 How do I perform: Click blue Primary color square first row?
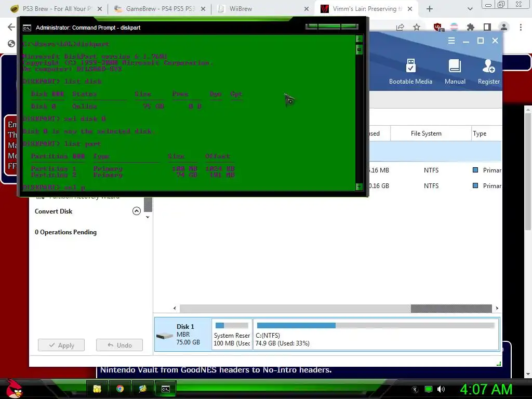coord(475,170)
